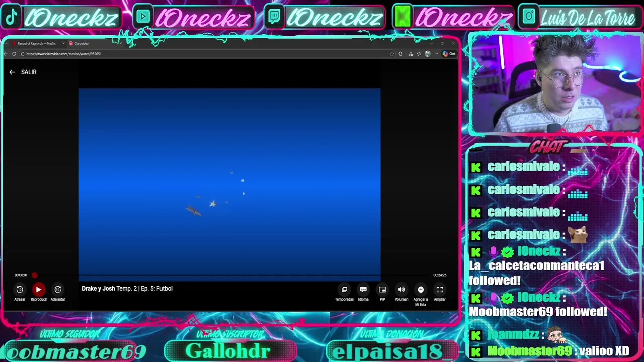Click the Instagram logo in the top banner
This screenshot has width=644, height=362.
pyautogui.click(x=529, y=17)
